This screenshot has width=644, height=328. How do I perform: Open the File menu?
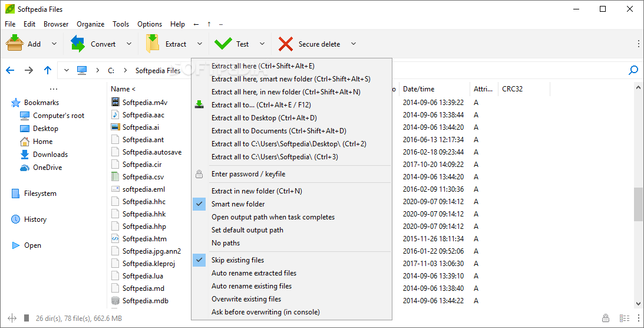click(10, 24)
